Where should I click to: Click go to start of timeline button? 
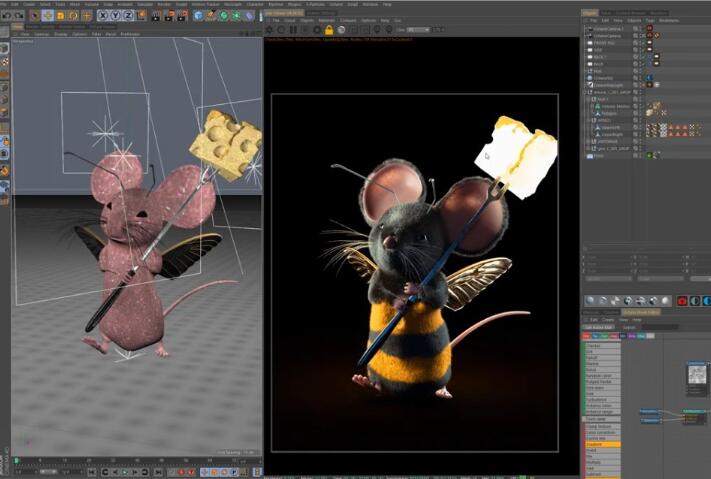pos(92,472)
